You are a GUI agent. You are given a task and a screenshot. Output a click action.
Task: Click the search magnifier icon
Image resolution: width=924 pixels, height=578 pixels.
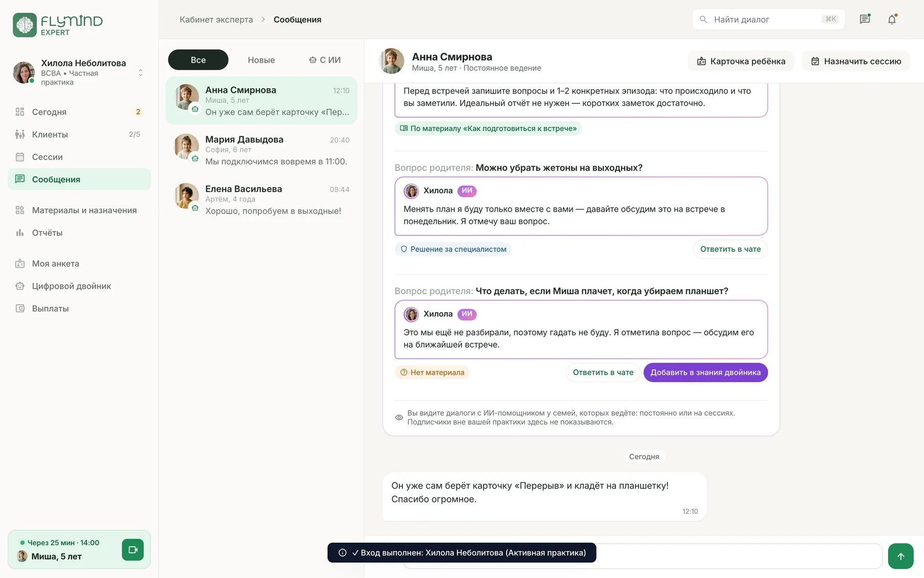[703, 20]
